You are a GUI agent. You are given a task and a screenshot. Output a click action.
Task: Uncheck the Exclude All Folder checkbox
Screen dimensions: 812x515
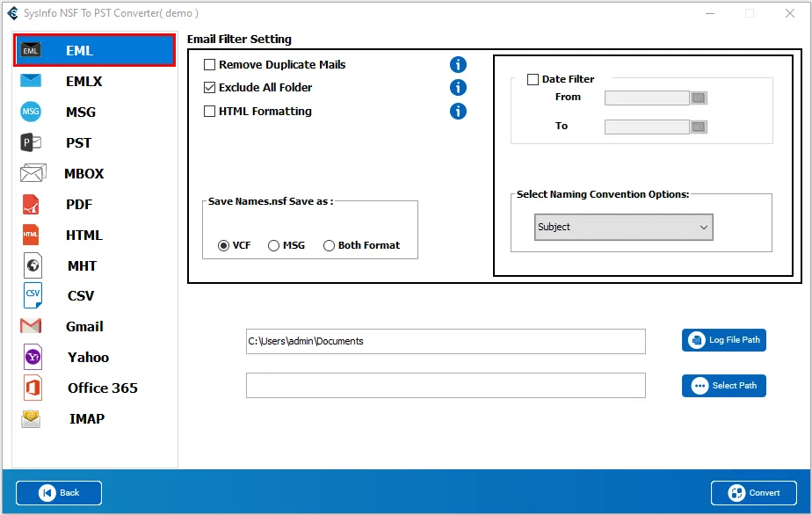[210, 87]
